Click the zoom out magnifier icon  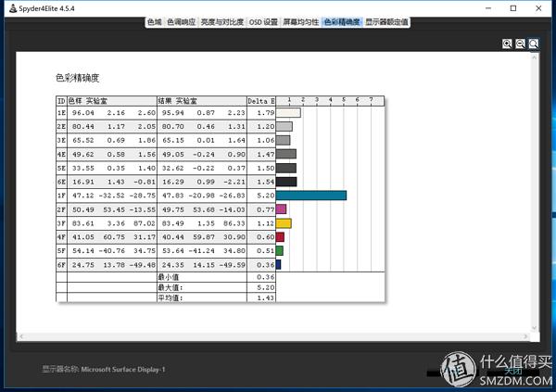click(521, 44)
